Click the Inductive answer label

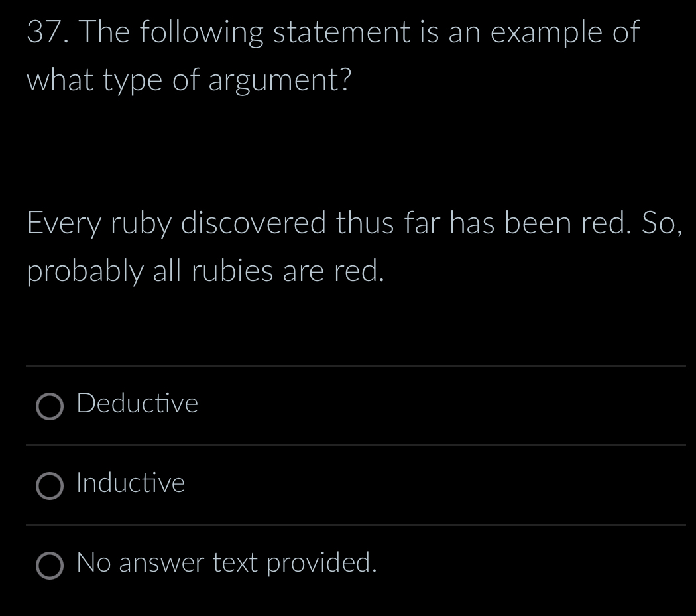click(x=130, y=483)
